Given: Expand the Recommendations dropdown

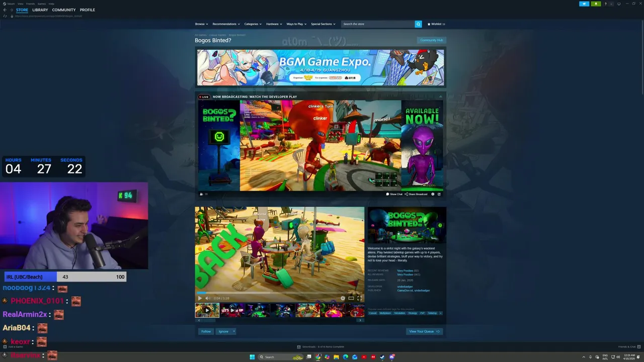Looking at the screenshot, I should click(226, 24).
